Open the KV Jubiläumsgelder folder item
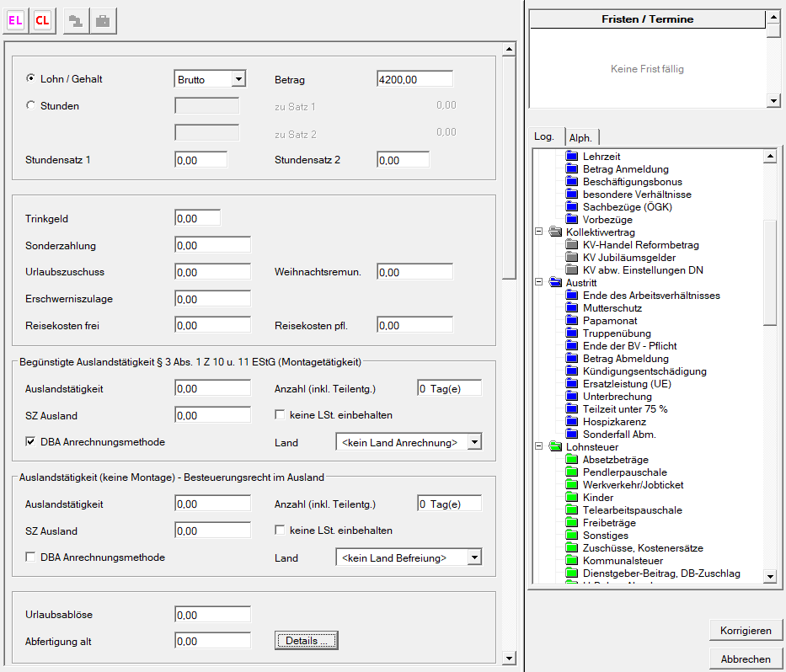 point(628,258)
